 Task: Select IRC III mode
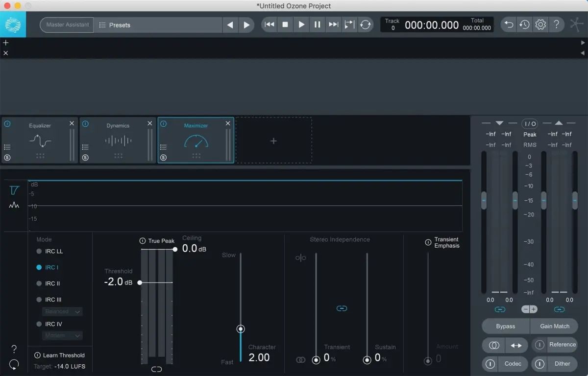(x=49, y=300)
